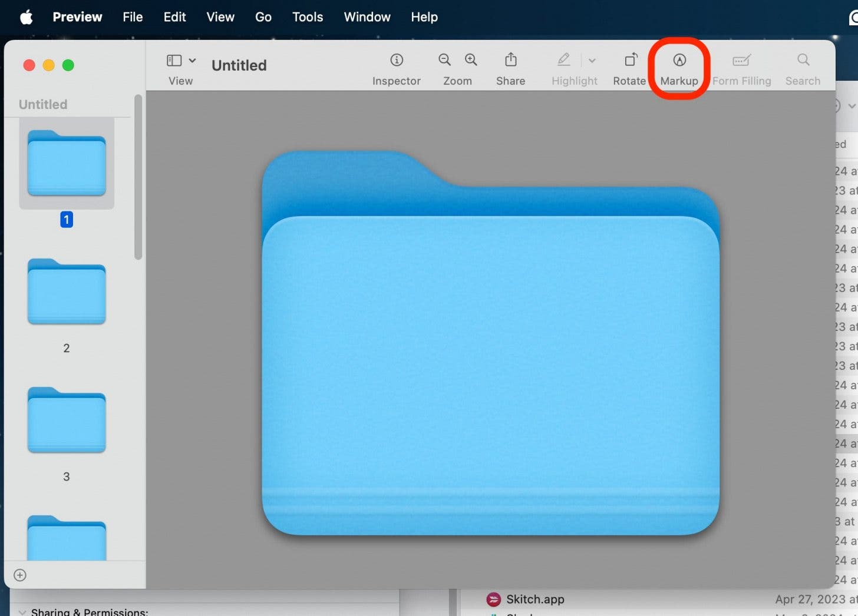This screenshot has height=616, width=858.
Task: Open the Window menu
Action: point(367,17)
